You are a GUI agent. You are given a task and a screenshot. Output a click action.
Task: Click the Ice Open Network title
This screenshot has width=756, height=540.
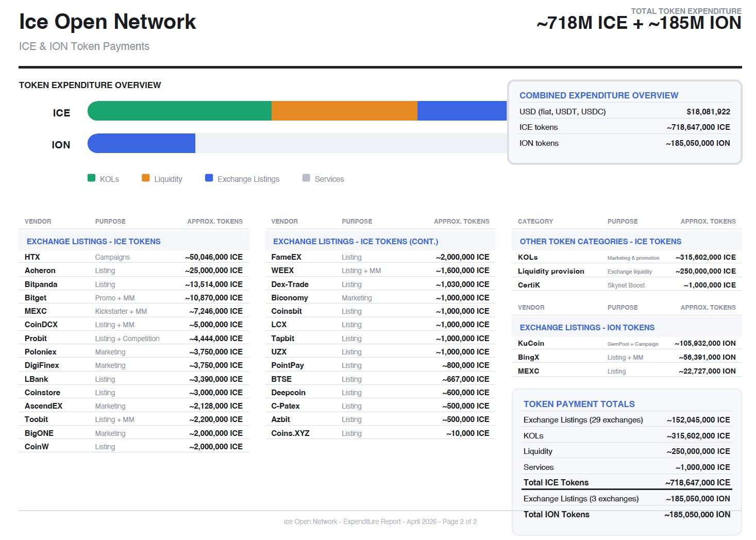(108, 22)
